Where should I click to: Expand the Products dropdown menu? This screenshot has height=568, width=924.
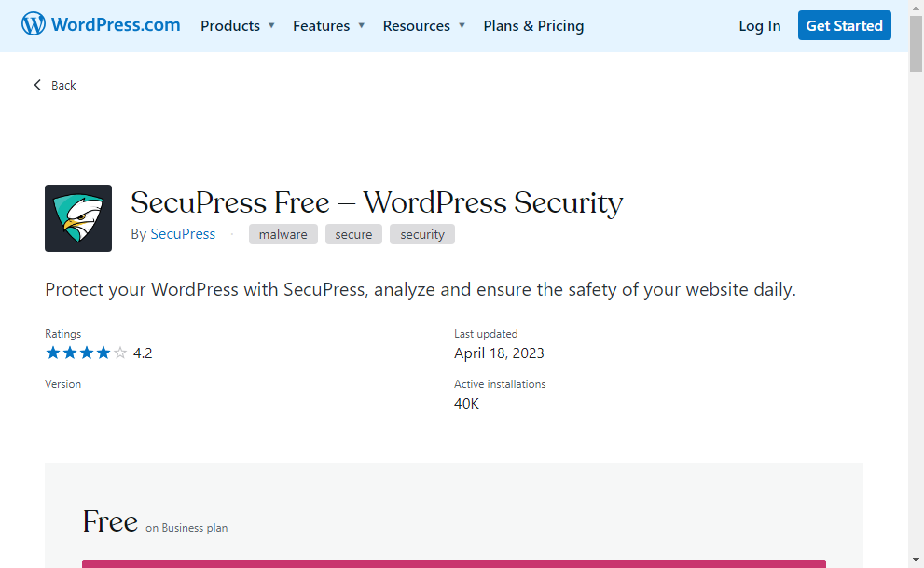pos(238,26)
